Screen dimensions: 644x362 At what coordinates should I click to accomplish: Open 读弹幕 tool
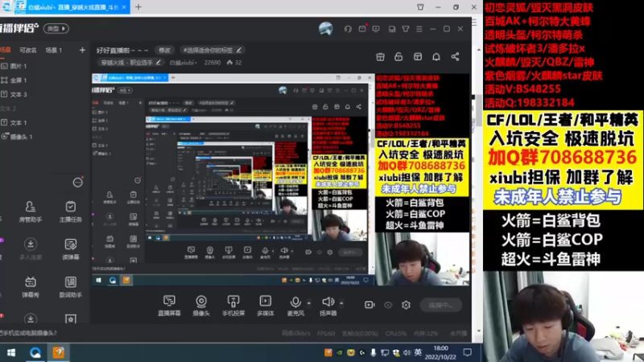71,249
